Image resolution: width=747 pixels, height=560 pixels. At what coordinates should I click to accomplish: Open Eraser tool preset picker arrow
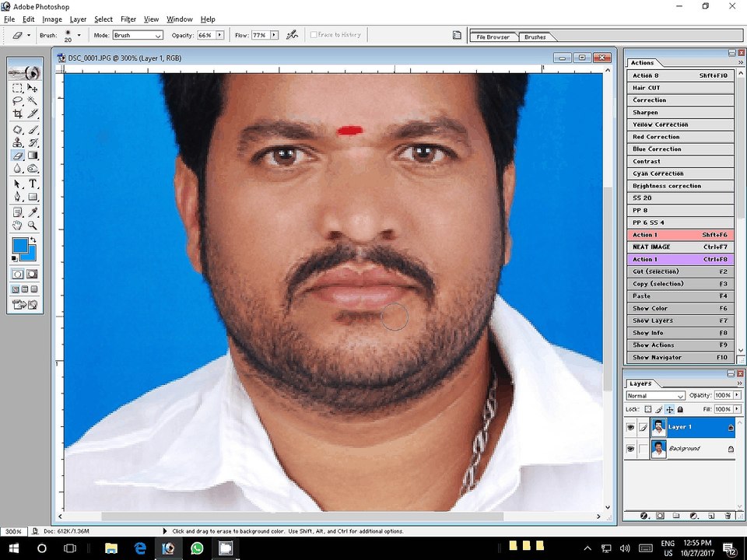point(29,35)
